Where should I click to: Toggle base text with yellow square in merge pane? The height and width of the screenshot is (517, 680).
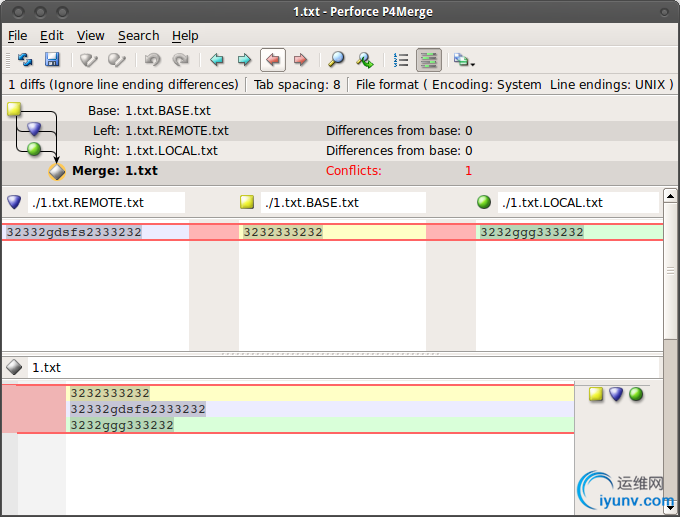coord(596,394)
